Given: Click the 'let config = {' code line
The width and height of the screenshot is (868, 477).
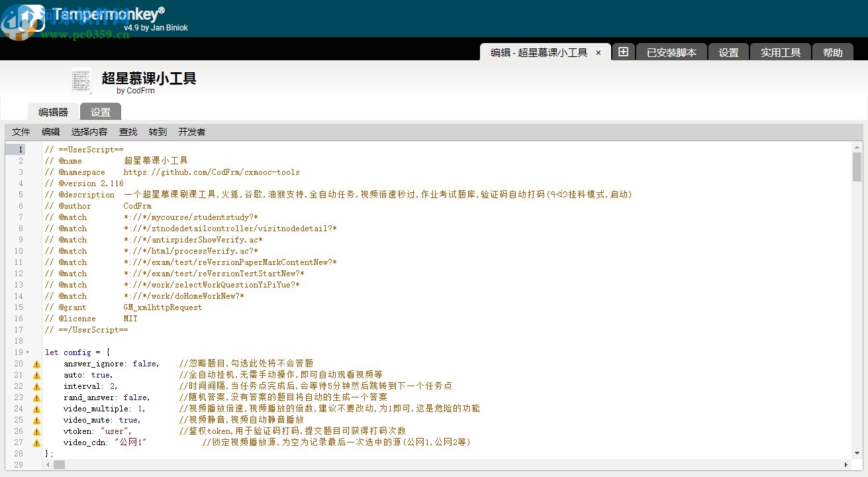Looking at the screenshot, I should click(77, 352).
